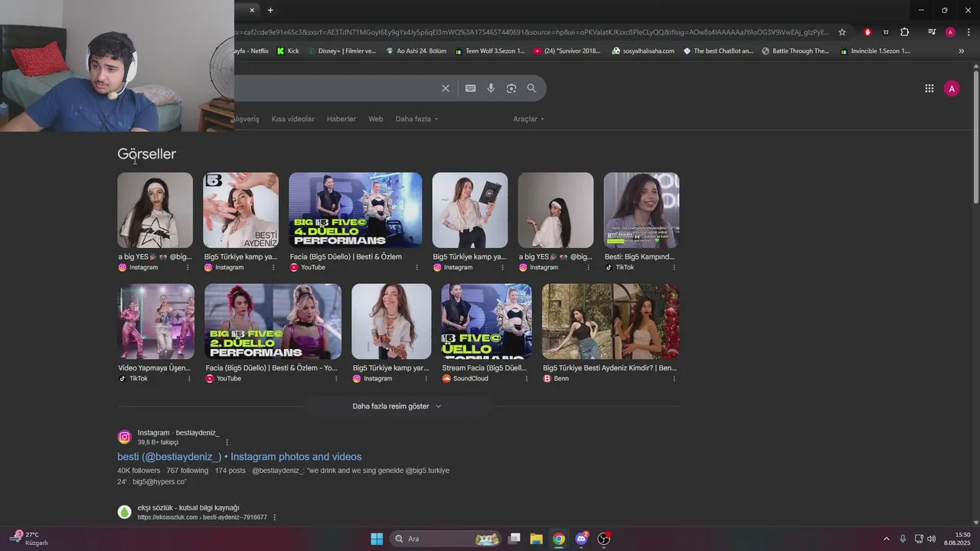Bookmark this page with star icon
The width and height of the screenshot is (980, 551).
pos(842,32)
